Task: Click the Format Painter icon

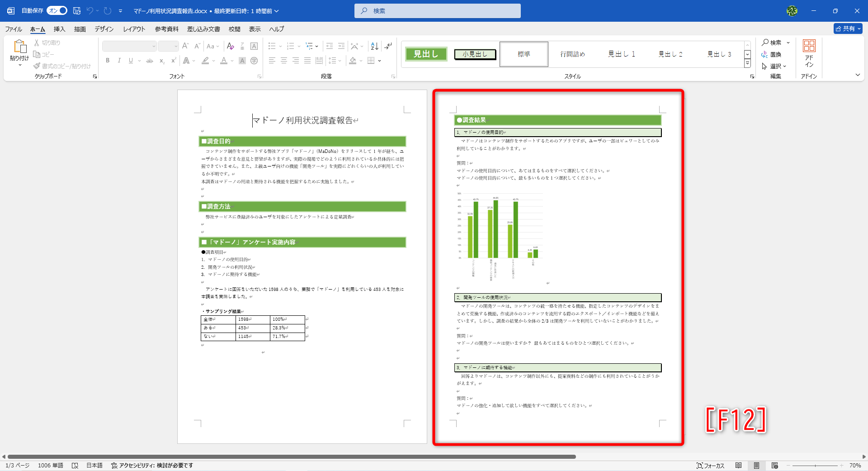Action: (37, 65)
